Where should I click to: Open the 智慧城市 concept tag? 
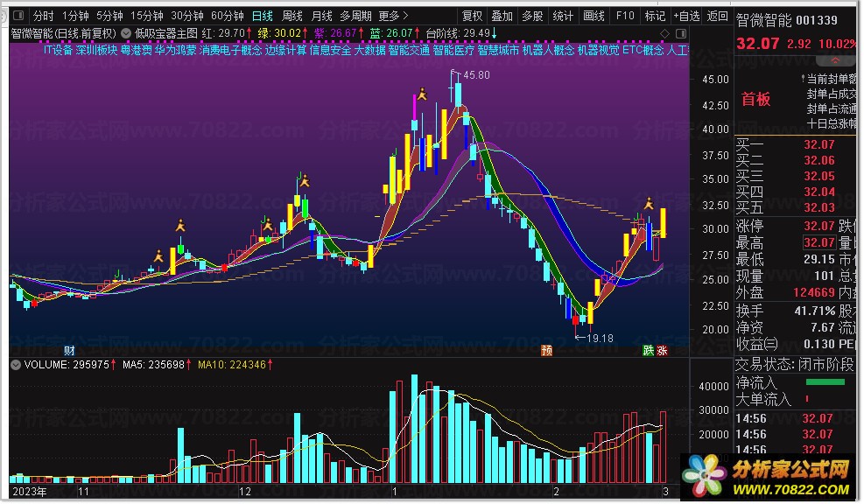point(498,50)
